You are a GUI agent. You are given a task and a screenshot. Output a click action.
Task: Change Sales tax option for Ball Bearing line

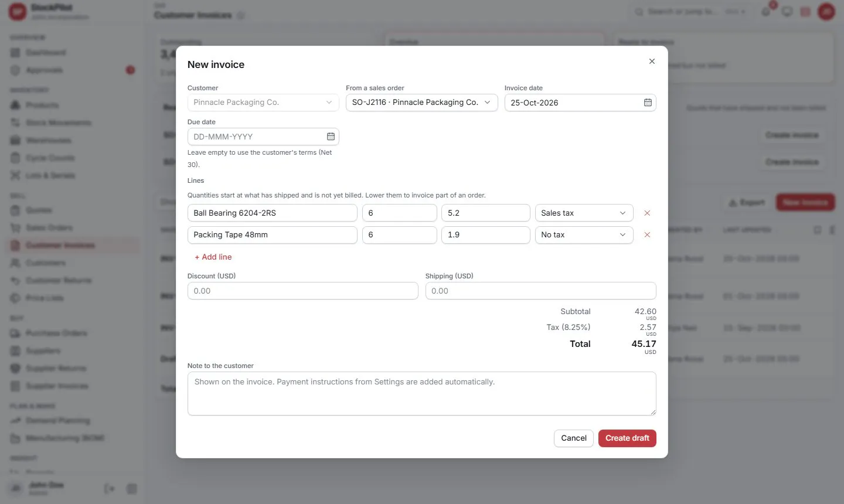pyautogui.click(x=584, y=213)
